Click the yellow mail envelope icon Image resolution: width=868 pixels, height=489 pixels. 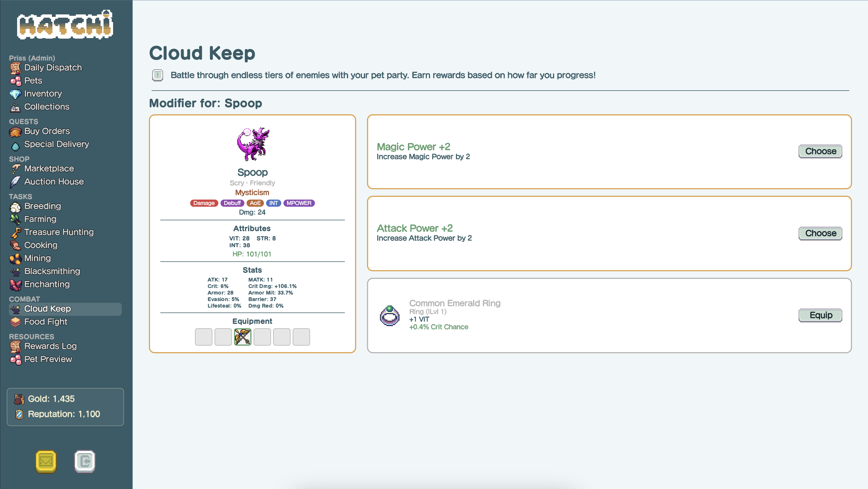pyautogui.click(x=46, y=461)
